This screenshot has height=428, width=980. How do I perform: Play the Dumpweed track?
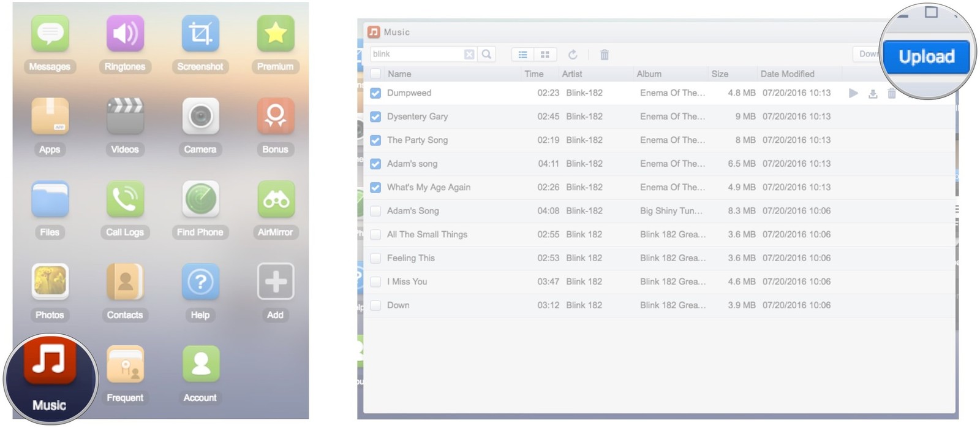click(853, 93)
